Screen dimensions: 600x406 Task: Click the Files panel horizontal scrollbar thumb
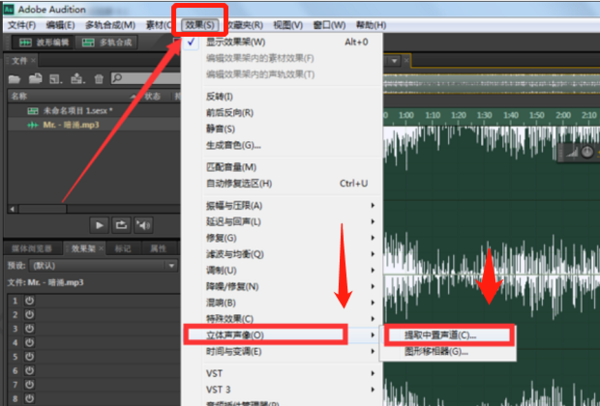pos(43,209)
